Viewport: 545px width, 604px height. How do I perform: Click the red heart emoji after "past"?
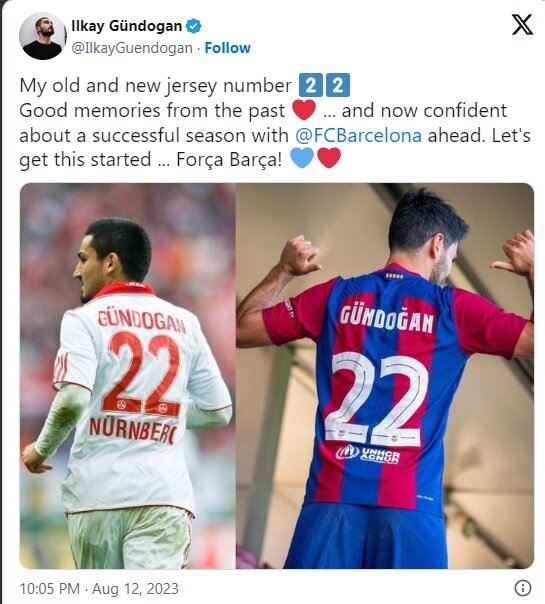click(x=304, y=110)
